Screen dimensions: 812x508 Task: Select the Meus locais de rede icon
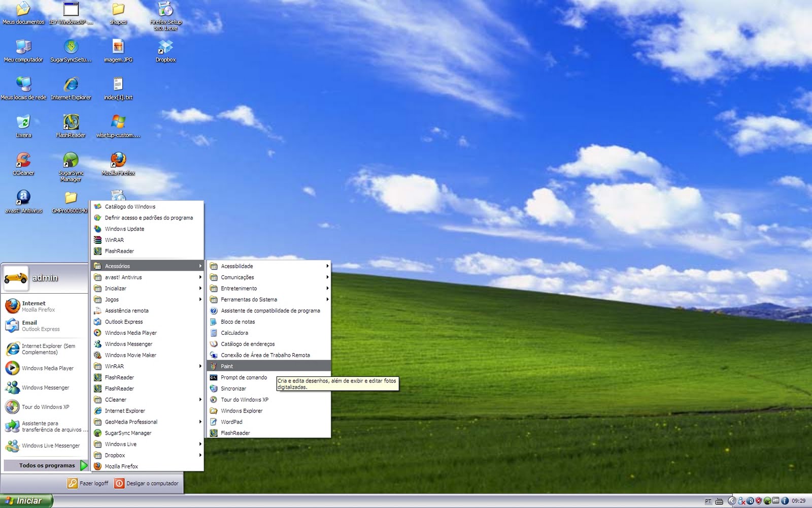tap(23, 89)
